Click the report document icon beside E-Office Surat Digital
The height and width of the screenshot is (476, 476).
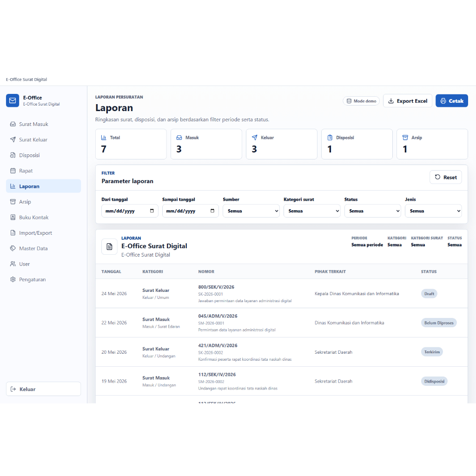[x=109, y=246]
